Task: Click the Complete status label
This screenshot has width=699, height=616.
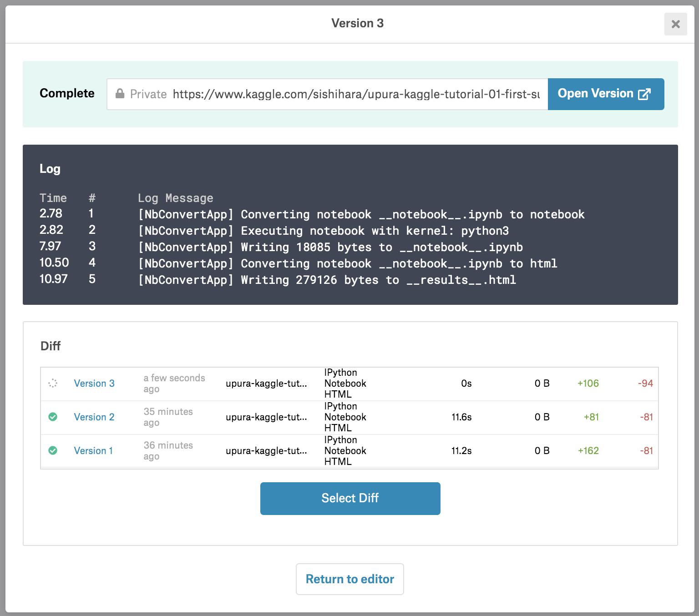Action: pos(67,93)
